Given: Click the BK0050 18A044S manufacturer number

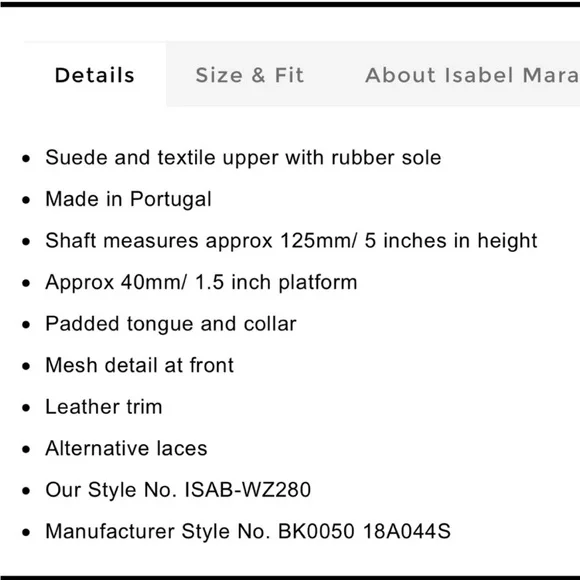Looking at the screenshot, I should tap(364, 531).
